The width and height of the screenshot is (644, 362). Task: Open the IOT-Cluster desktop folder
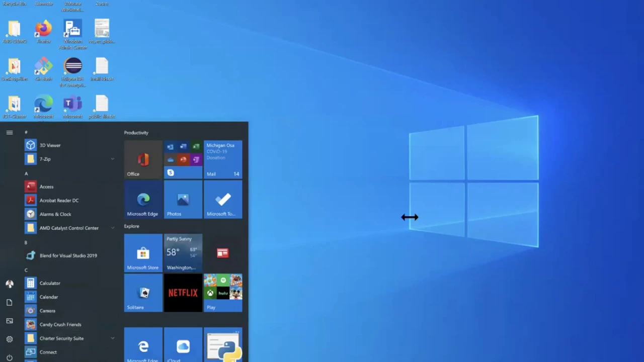(14, 107)
